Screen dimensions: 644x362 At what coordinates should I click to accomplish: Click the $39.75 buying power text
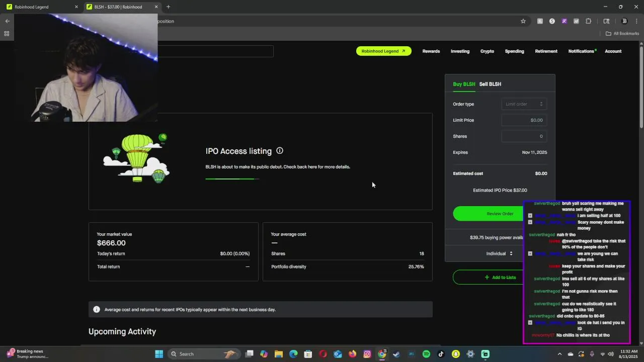497,237
